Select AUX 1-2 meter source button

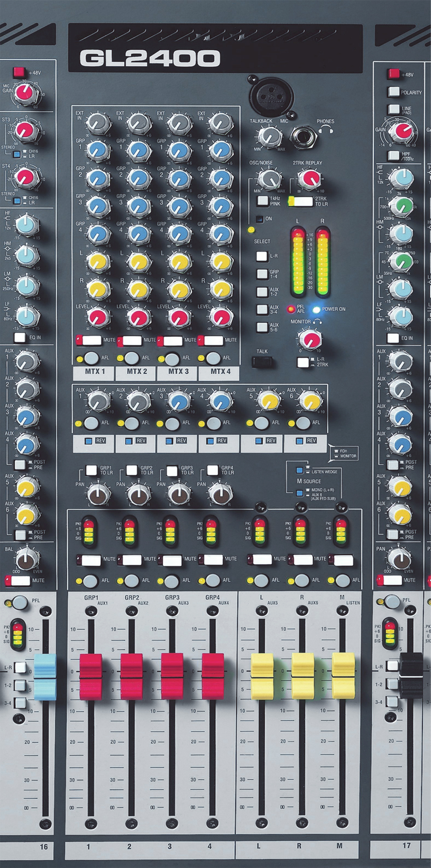click(x=262, y=291)
